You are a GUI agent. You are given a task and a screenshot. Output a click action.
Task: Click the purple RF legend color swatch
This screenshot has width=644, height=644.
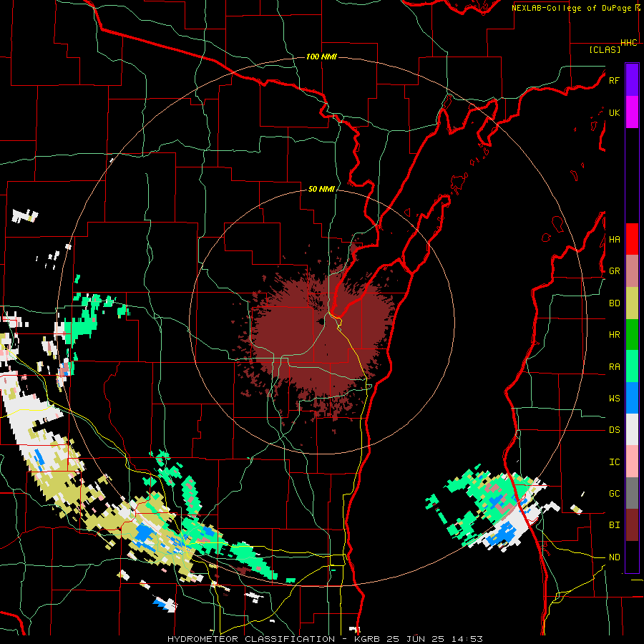(632, 80)
